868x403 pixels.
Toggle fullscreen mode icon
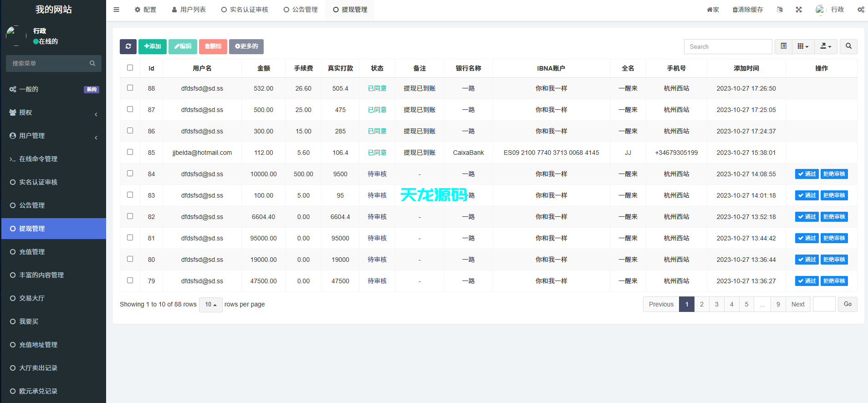(799, 10)
